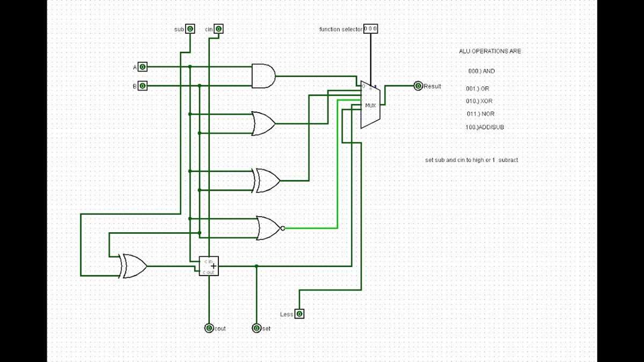
Task: Select the OR gate below AND
Action: click(x=264, y=123)
